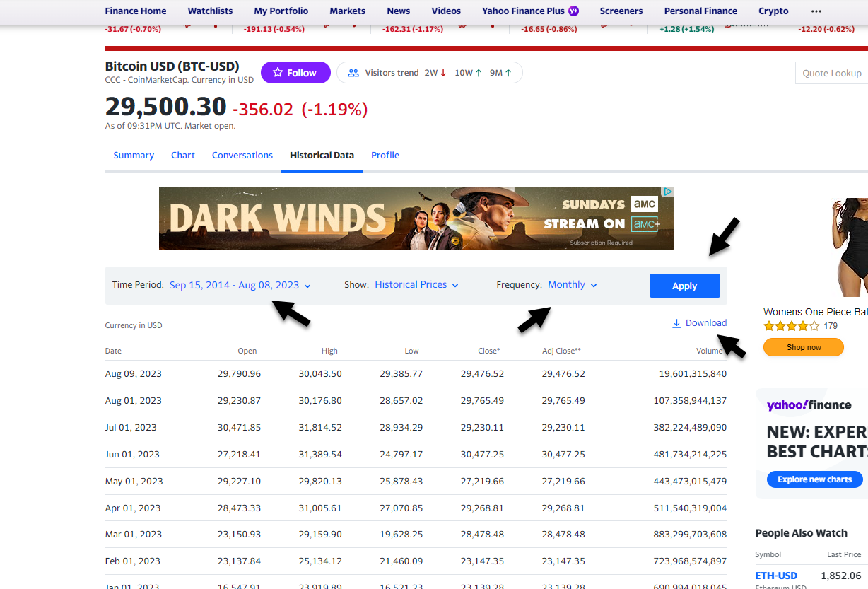Click the download arrow icon

676,323
